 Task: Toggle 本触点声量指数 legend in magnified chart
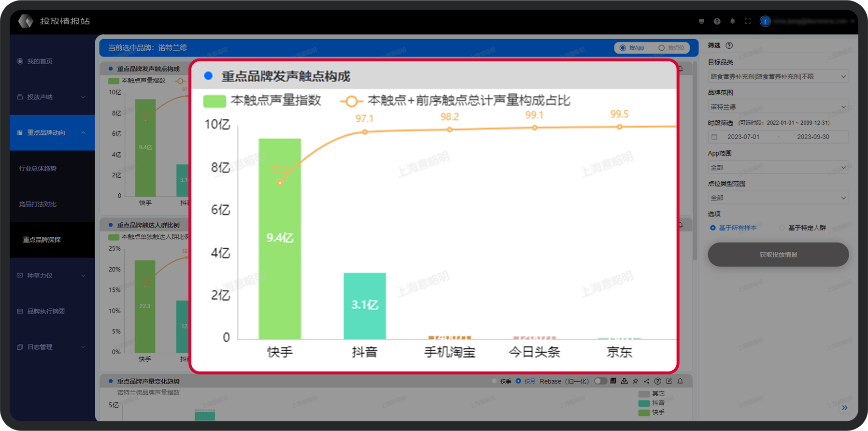pyautogui.click(x=262, y=101)
